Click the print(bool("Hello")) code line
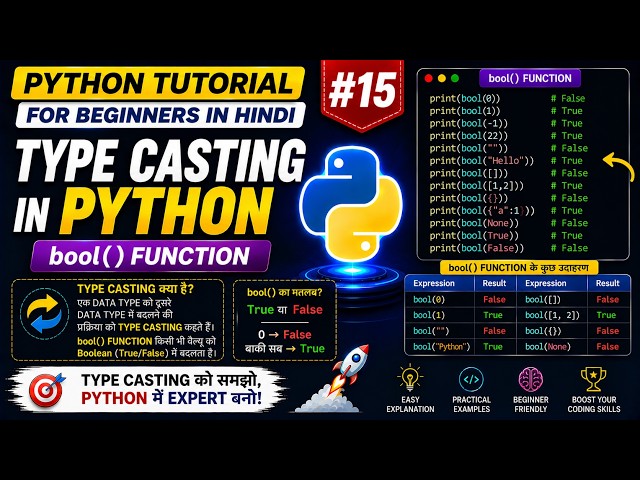The height and width of the screenshot is (480, 640). coord(482,160)
